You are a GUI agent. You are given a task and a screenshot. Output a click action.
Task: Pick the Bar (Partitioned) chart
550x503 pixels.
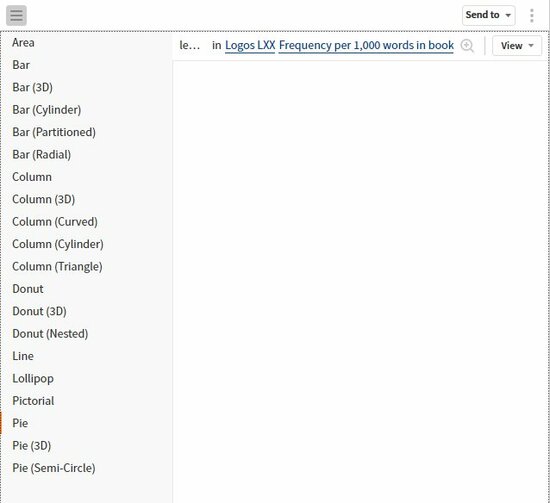tap(54, 132)
